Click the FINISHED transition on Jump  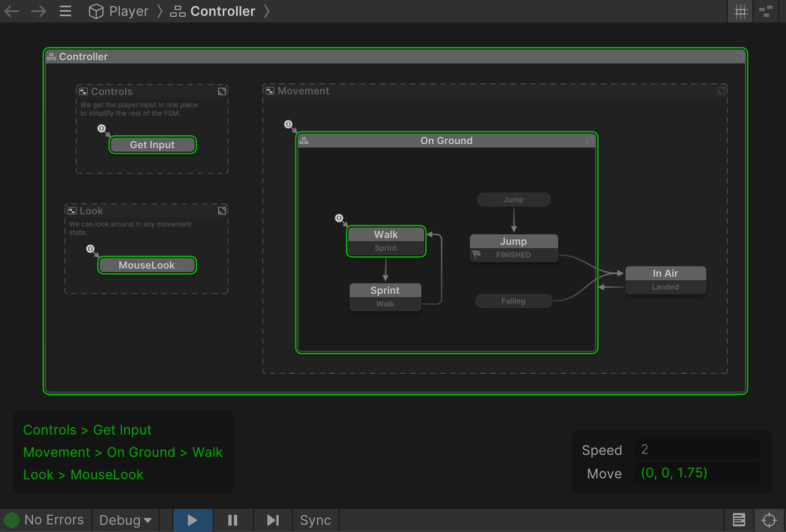coord(514,255)
